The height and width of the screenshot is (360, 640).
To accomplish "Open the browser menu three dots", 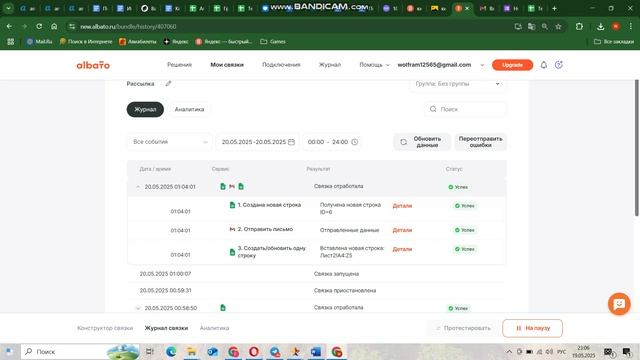I will coord(631,27).
